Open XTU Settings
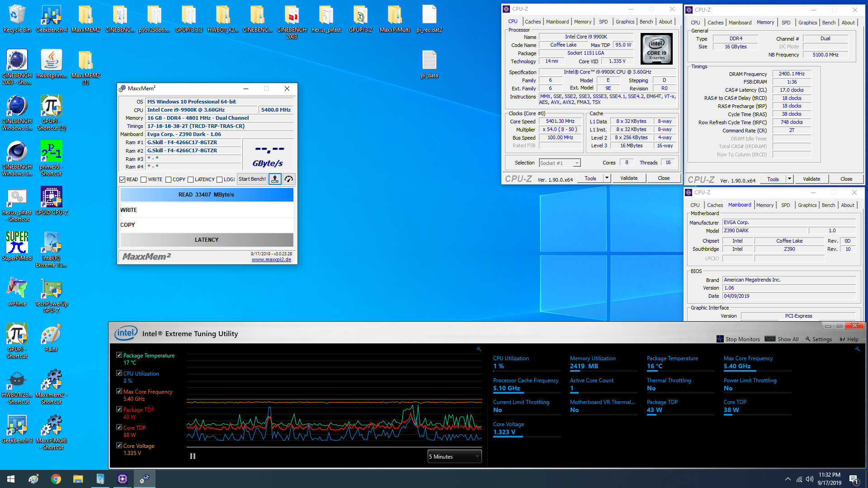Image resolution: width=868 pixels, height=488 pixels. (818, 339)
